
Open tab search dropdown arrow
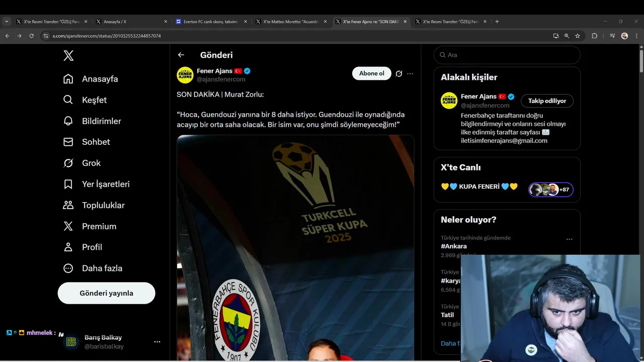click(x=7, y=22)
